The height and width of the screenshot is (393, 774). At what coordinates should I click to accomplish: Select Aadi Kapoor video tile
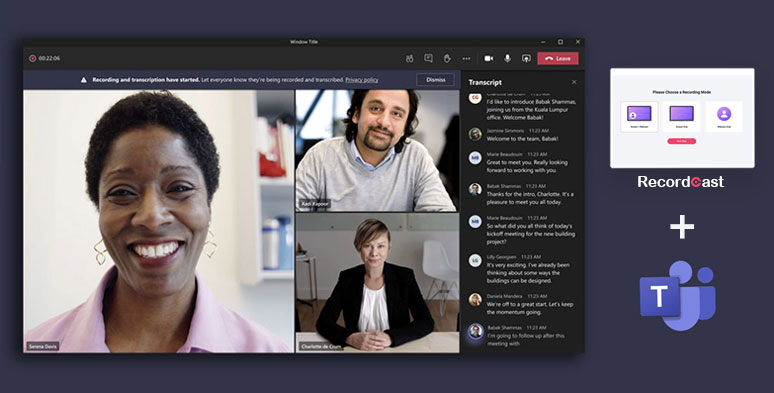(x=377, y=150)
